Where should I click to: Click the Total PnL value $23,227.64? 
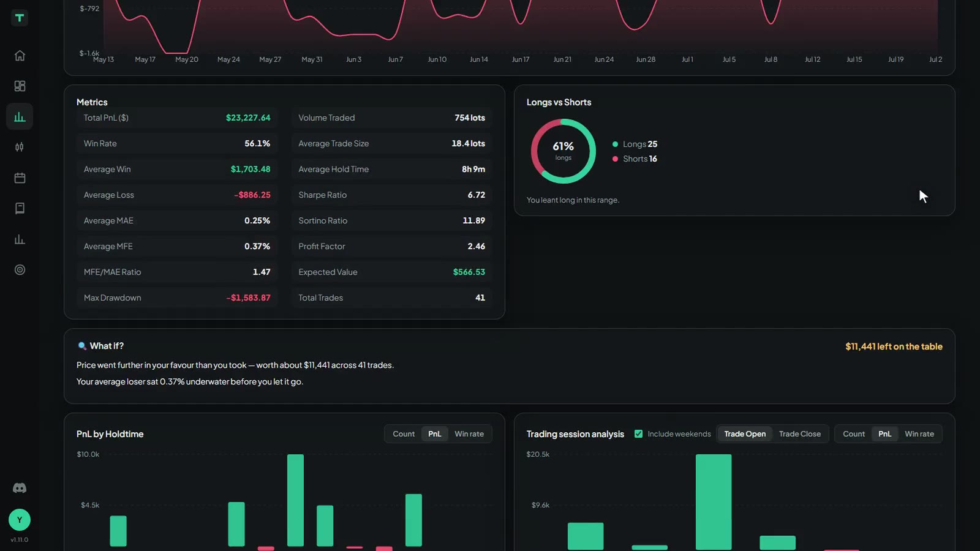point(248,118)
